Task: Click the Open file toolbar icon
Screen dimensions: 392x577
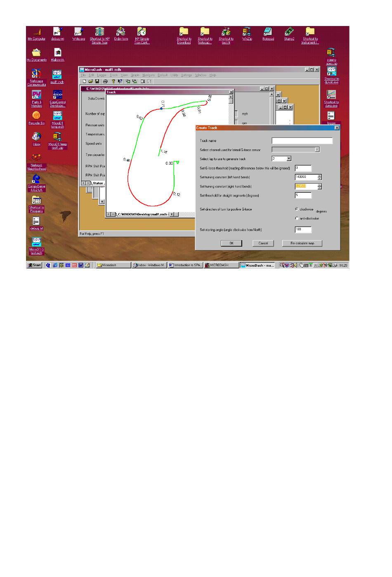Action: pos(91,81)
